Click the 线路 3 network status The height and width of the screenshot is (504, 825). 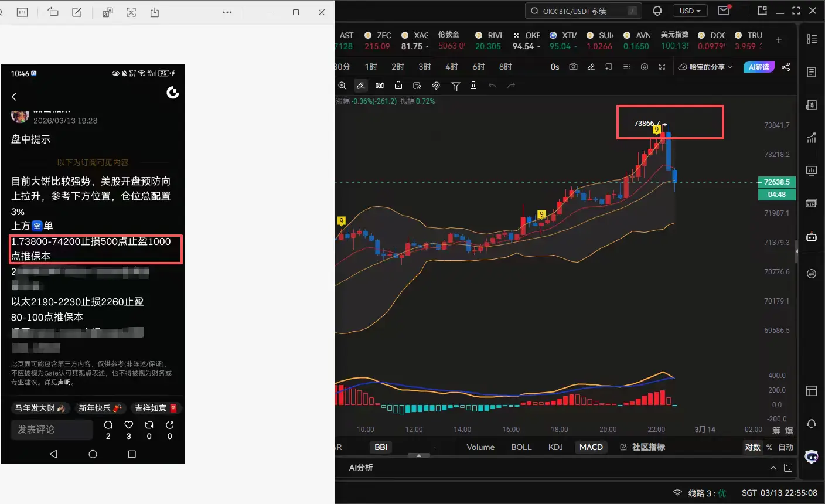pos(699,493)
